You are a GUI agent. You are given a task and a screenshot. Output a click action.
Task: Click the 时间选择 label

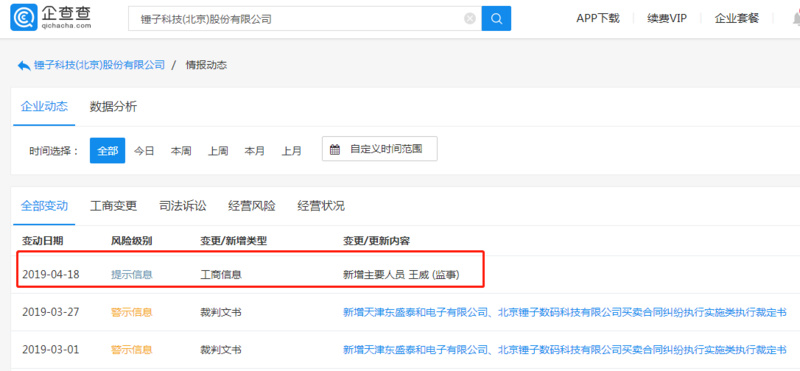(x=54, y=151)
